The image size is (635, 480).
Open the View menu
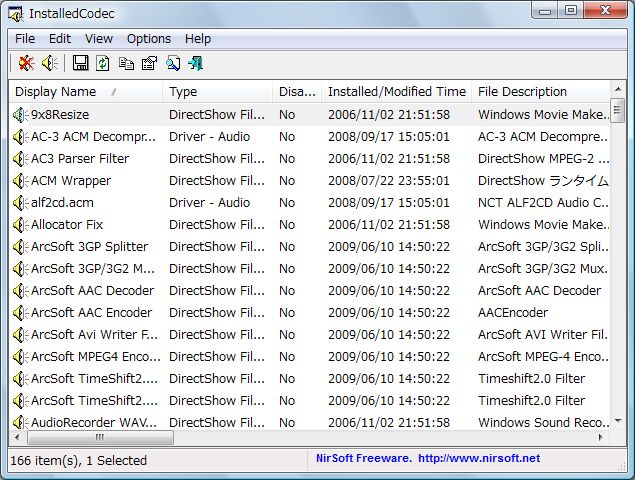click(x=99, y=39)
